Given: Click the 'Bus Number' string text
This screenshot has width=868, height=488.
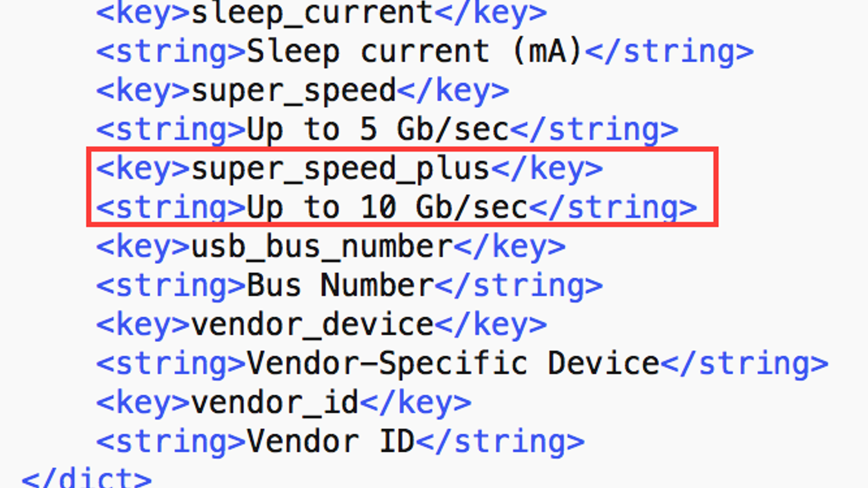Looking at the screenshot, I should (340, 286).
